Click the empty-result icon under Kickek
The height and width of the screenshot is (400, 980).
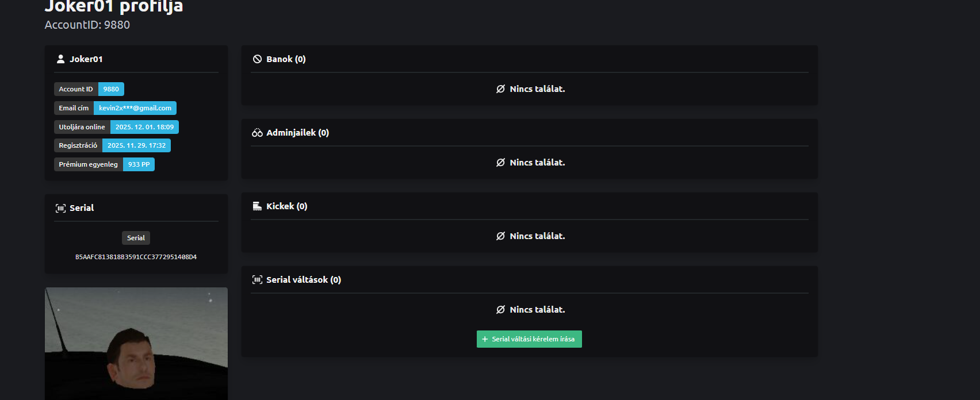(500, 236)
